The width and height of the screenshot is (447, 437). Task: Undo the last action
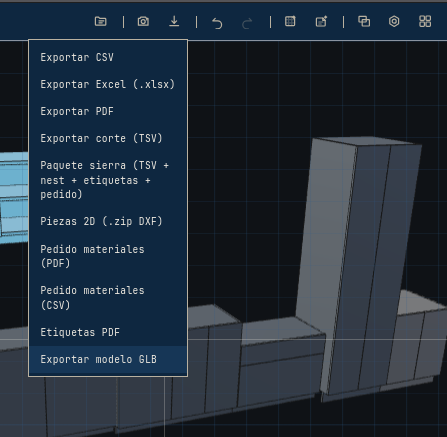pos(217,23)
